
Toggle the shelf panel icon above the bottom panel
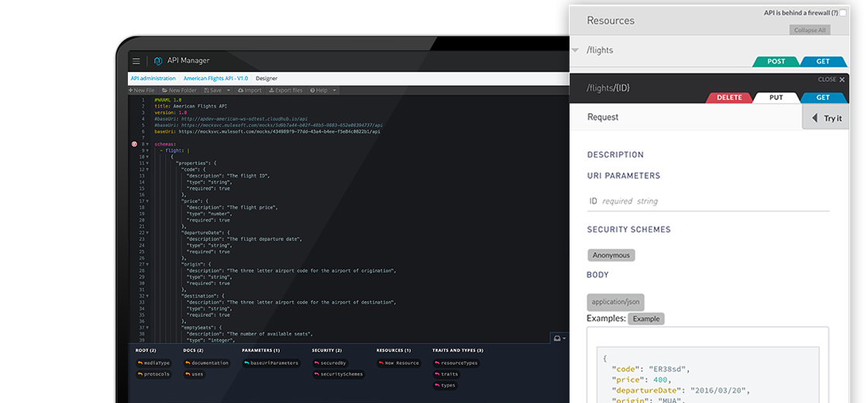pos(557,338)
